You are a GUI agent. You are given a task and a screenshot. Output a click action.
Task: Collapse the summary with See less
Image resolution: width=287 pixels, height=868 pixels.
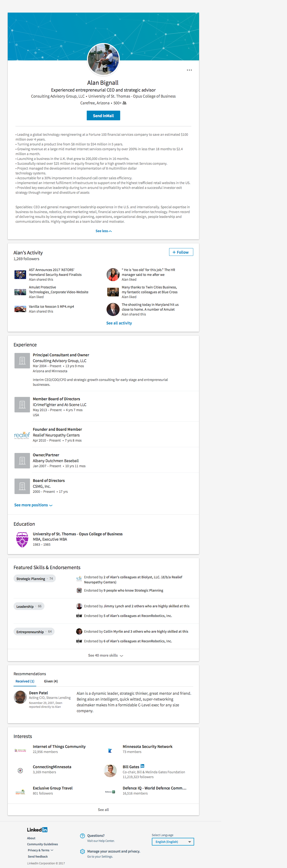pyautogui.click(x=103, y=231)
